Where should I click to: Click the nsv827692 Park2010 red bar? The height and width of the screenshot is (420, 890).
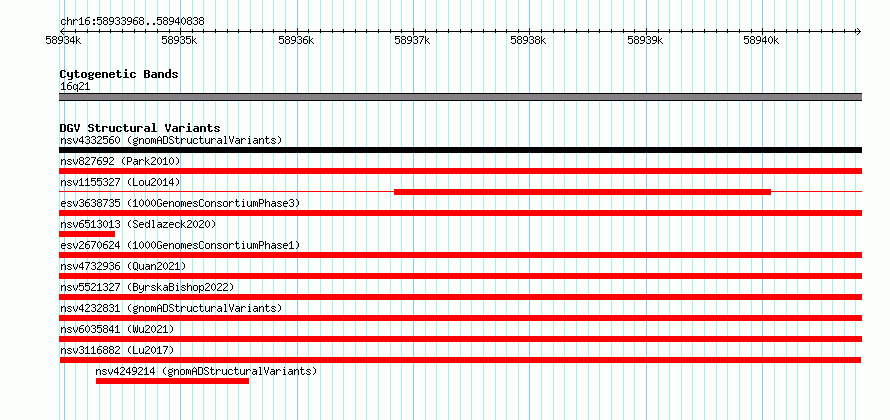coord(460,171)
